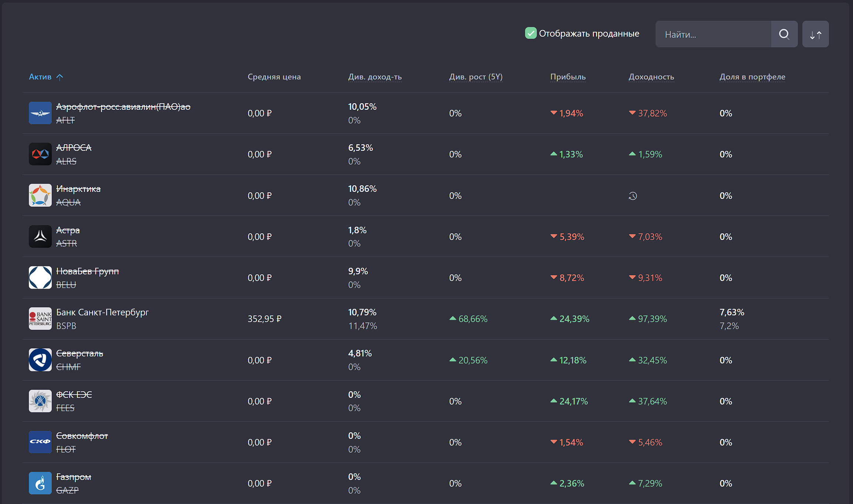Click the average price 352,95 ₽
The image size is (853, 504).
(264, 319)
